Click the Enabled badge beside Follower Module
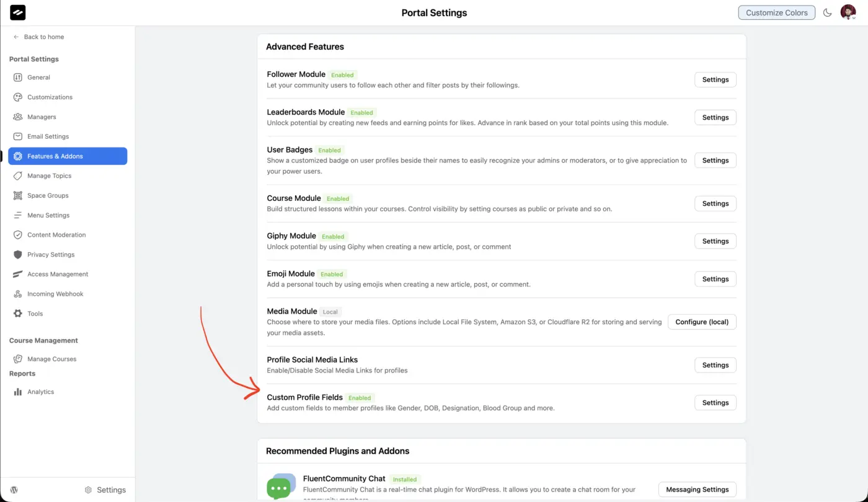The width and height of the screenshot is (868, 502). [343, 75]
